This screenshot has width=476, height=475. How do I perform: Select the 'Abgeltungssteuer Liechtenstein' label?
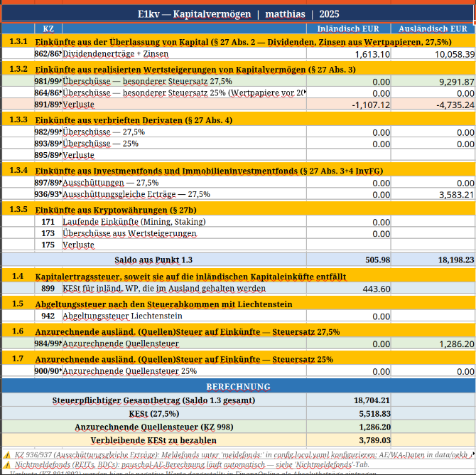tap(184, 316)
